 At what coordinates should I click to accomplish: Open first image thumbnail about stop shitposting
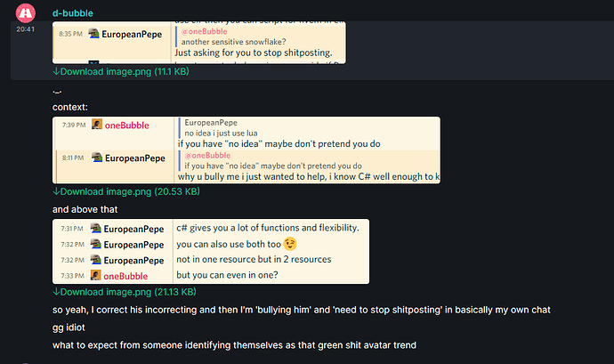(x=199, y=43)
